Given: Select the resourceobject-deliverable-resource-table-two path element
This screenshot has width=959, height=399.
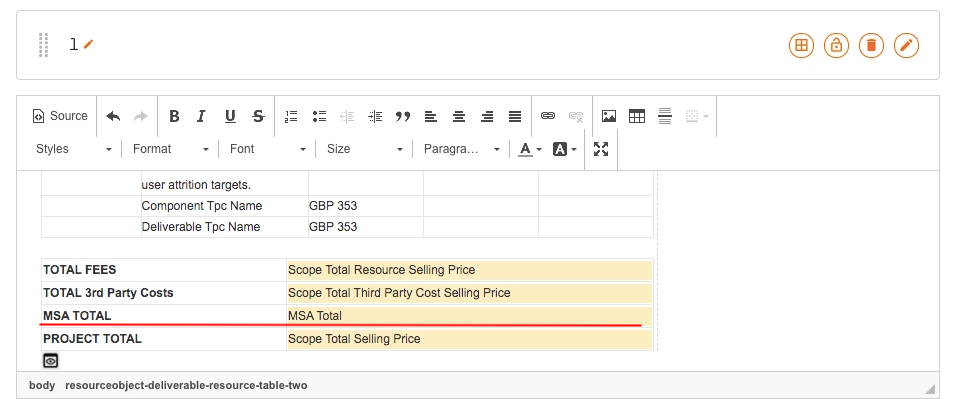Looking at the screenshot, I should (186, 386).
